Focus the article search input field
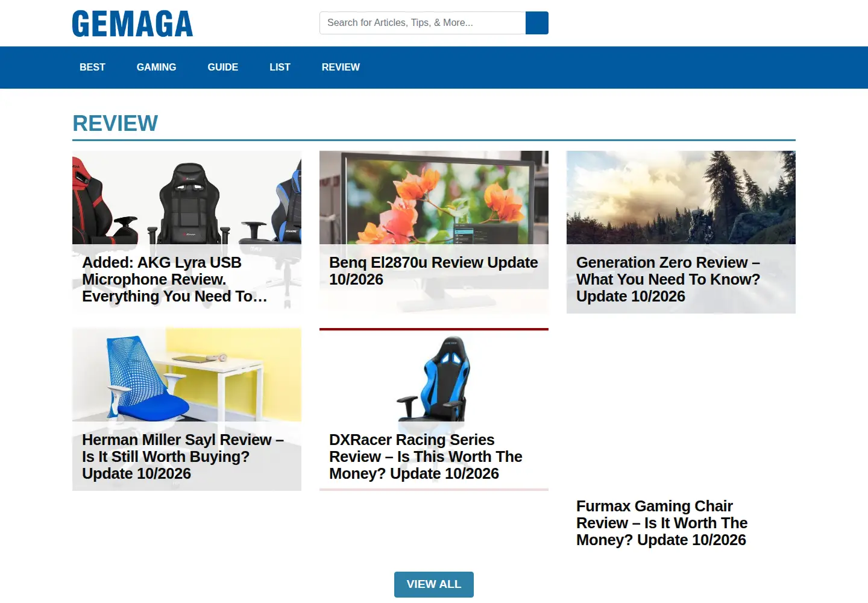Viewport: 868px width, 603px height. [423, 23]
